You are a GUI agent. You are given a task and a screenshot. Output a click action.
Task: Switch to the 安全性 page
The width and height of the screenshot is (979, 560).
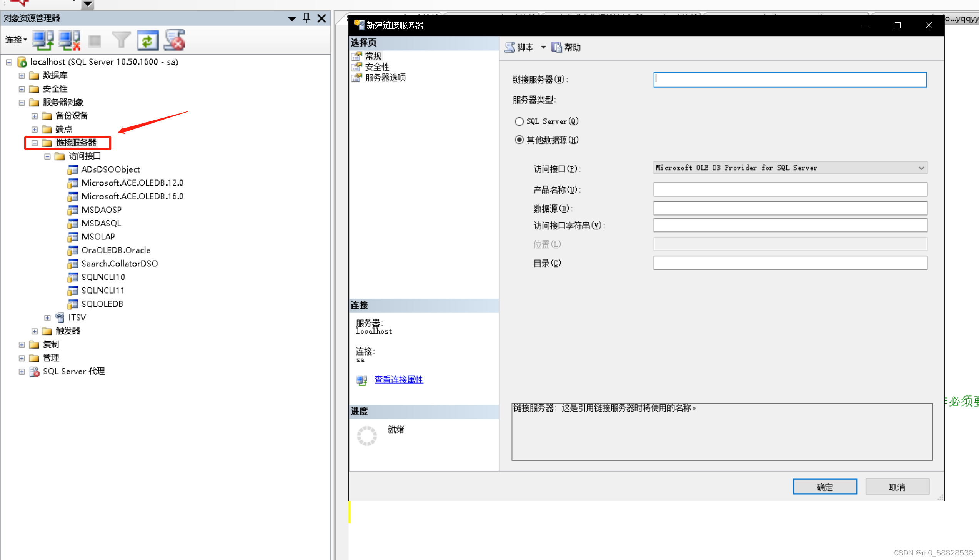[x=376, y=67]
